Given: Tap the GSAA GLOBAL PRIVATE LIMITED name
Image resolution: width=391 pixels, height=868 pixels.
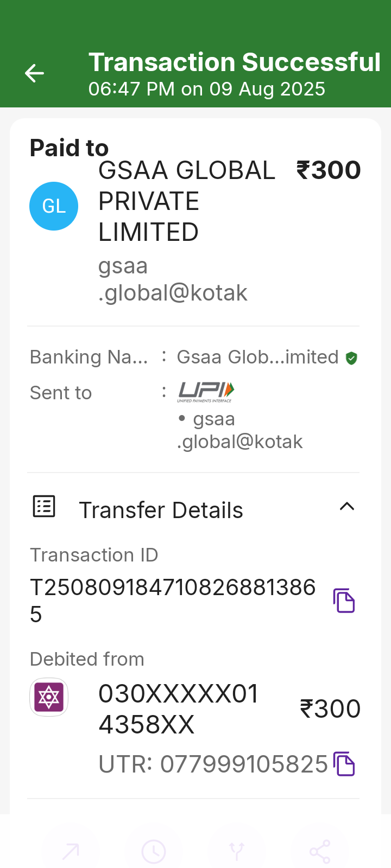Looking at the screenshot, I should pyautogui.click(x=186, y=201).
